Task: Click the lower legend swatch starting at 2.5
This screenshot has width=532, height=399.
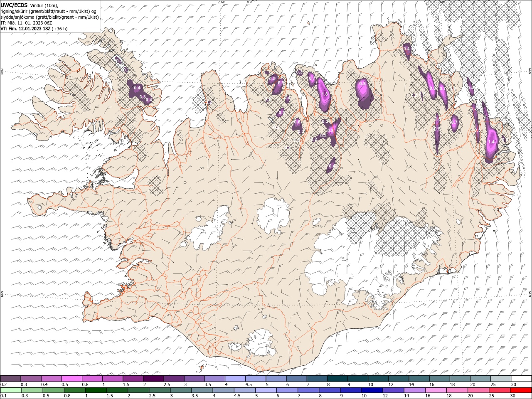Action: click(x=160, y=390)
